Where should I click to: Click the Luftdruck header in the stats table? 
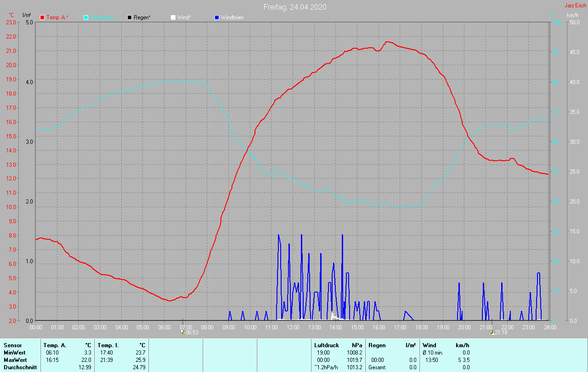tap(326, 345)
